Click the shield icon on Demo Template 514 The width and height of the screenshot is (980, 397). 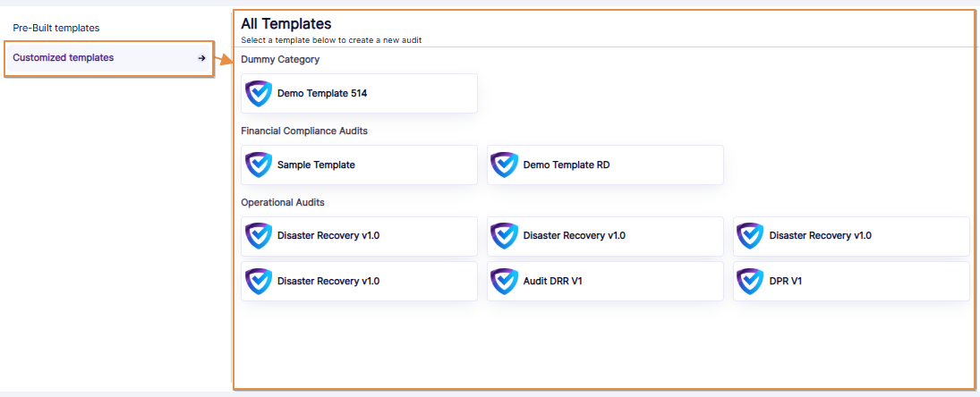pyautogui.click(x=259, y=93)
